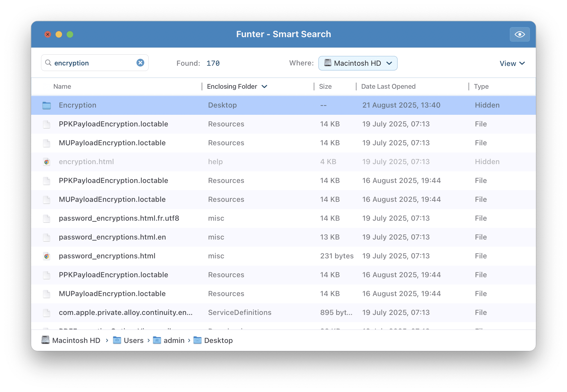Screen dimensions: 567x392
Task: Click Hidden type of encryption.html row
Action: 487,162
